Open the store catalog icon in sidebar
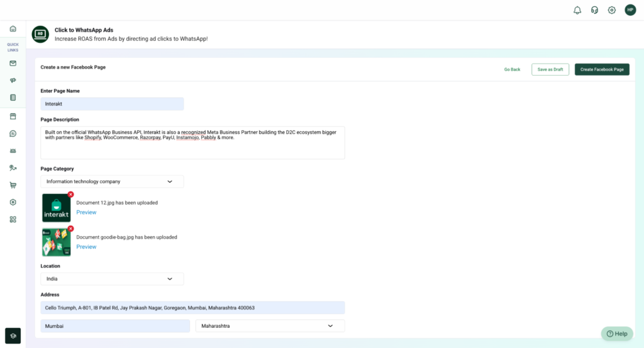644x348 pixels. point(13,116)
